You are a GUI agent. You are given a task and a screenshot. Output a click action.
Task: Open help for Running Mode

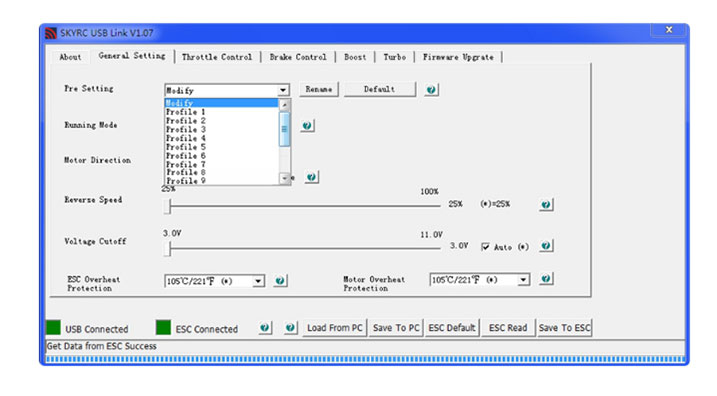pos(307,126)
